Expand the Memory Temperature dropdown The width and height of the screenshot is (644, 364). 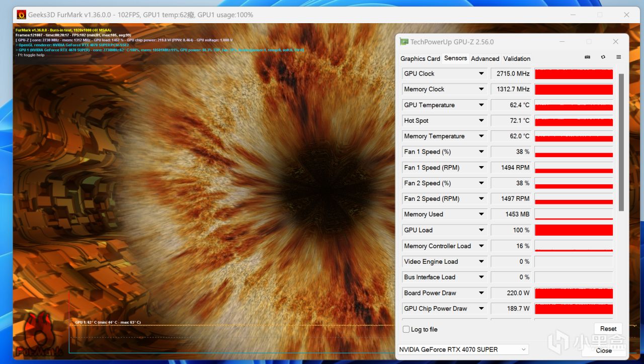[481, 136]
